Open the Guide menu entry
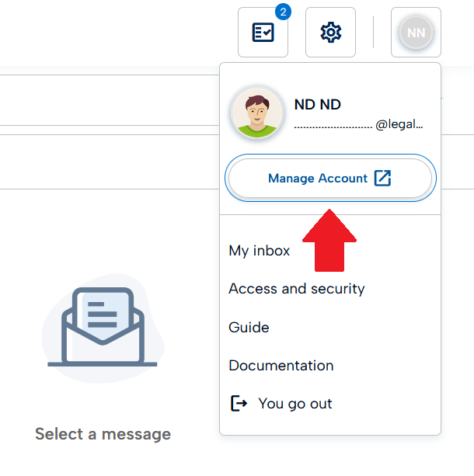 [x=249, y=328]
